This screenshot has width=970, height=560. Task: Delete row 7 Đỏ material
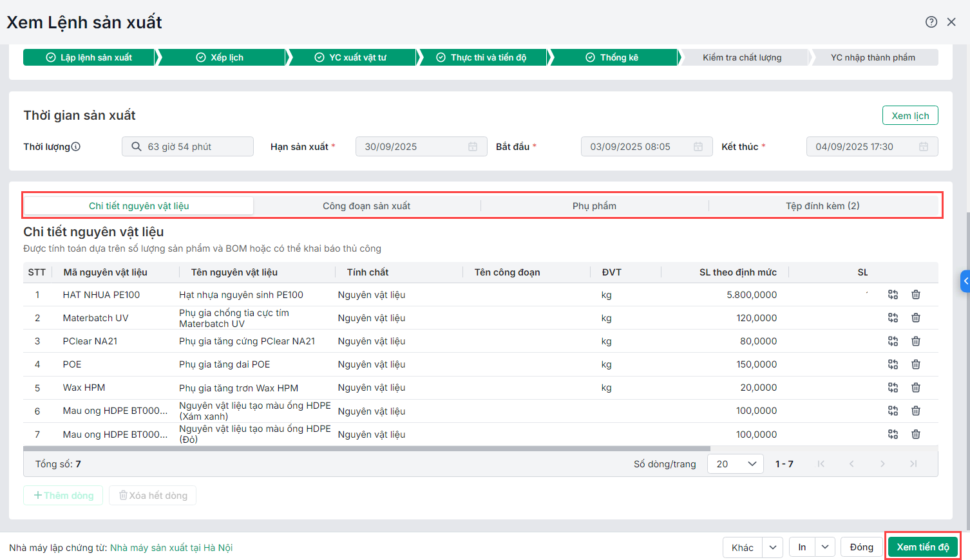916,434
